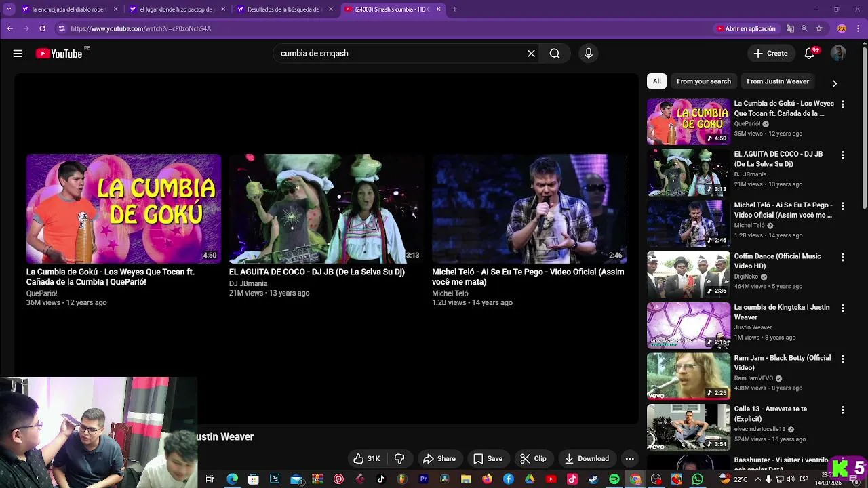Open options for La Cumbia de Gokú sidebar video

point(843,104)
